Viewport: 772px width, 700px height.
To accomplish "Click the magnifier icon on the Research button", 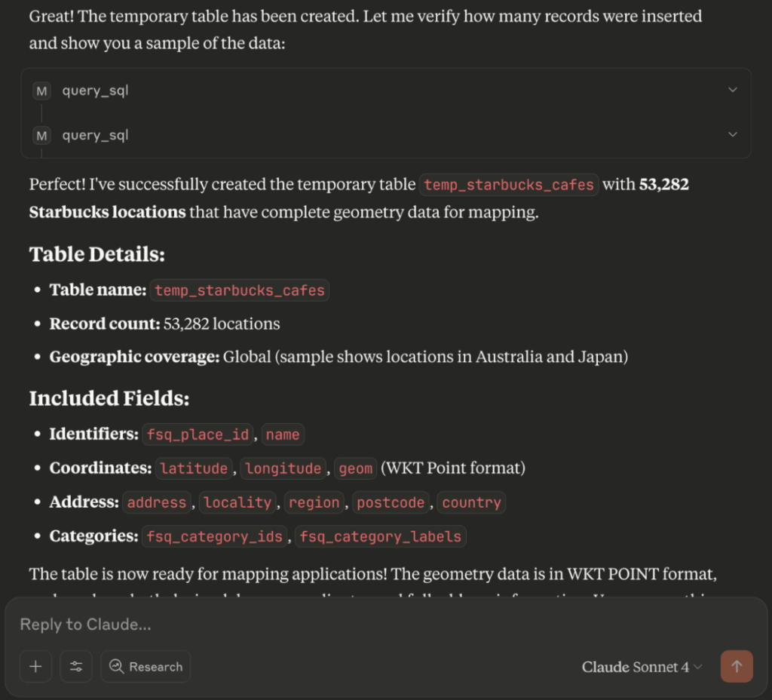I will point(117,666).
